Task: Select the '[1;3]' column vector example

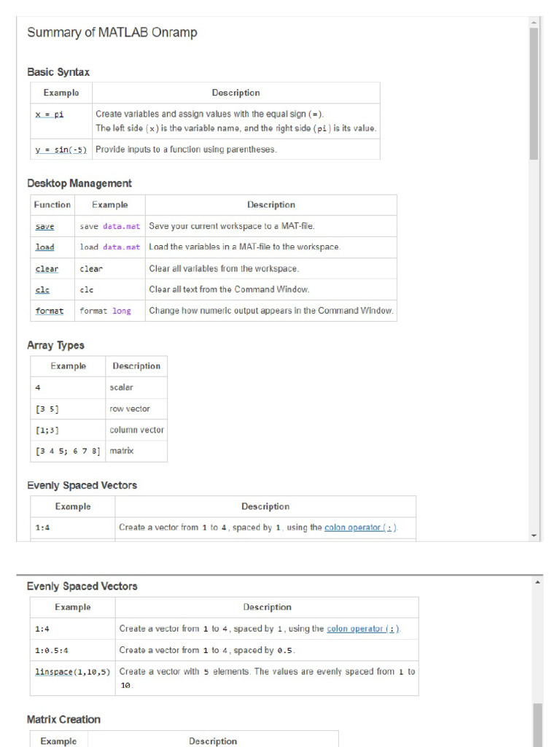Action: 47,430
